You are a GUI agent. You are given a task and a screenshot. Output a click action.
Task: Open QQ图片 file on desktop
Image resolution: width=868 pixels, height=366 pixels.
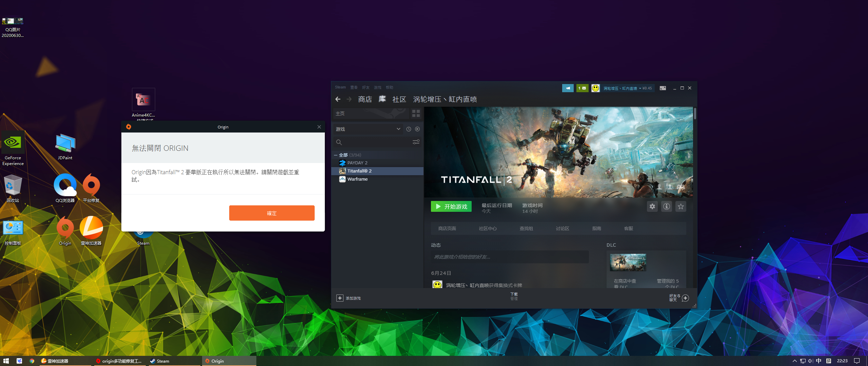[x=13, y=27]
